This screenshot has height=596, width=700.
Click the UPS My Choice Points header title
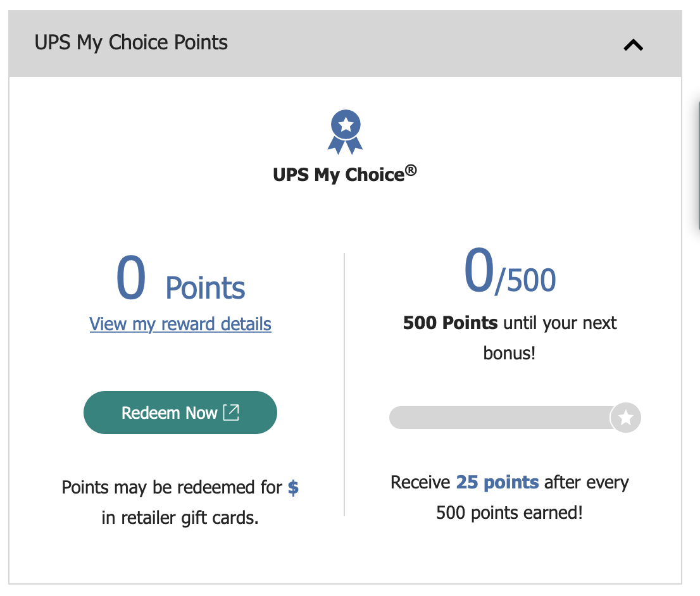coord(131,43)
